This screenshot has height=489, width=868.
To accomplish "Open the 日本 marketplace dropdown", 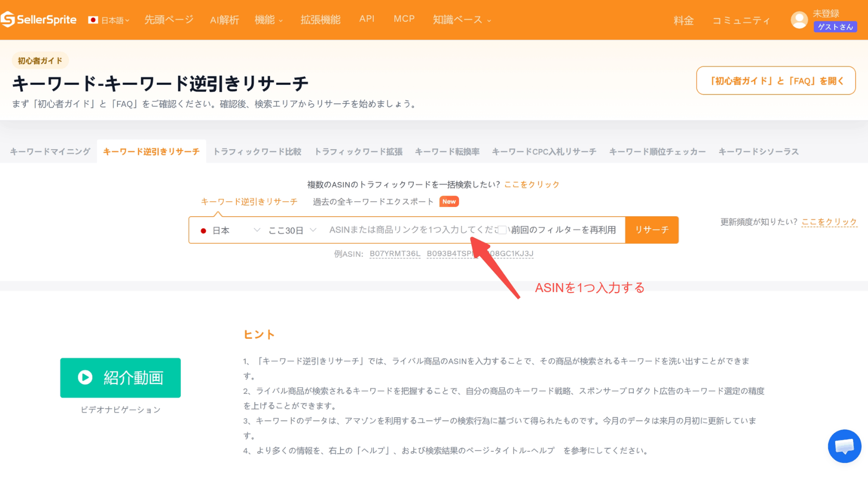I will [230, 230].
